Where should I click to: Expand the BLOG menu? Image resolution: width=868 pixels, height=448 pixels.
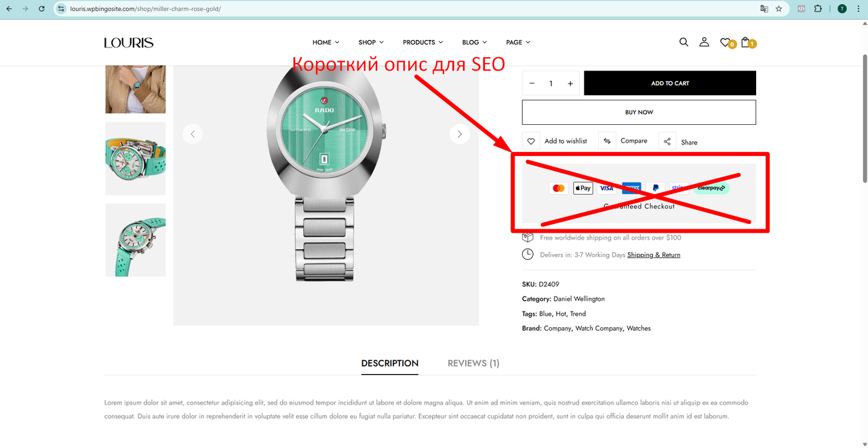coord(475,42)
